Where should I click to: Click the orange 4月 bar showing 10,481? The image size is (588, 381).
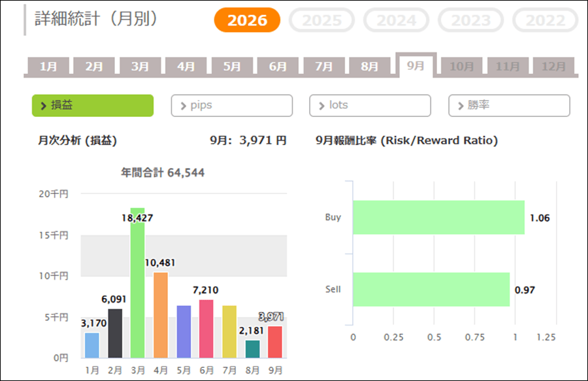[161, 315]
